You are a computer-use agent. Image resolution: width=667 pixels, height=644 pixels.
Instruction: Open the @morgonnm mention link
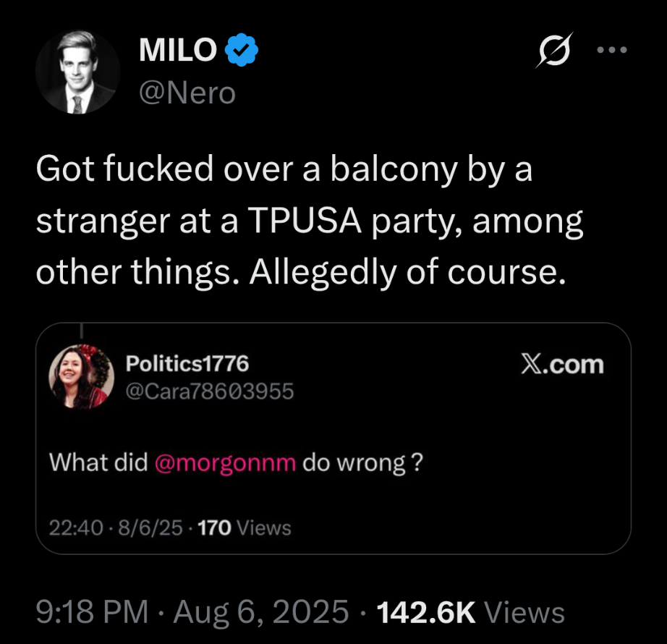tap(225, 462)
